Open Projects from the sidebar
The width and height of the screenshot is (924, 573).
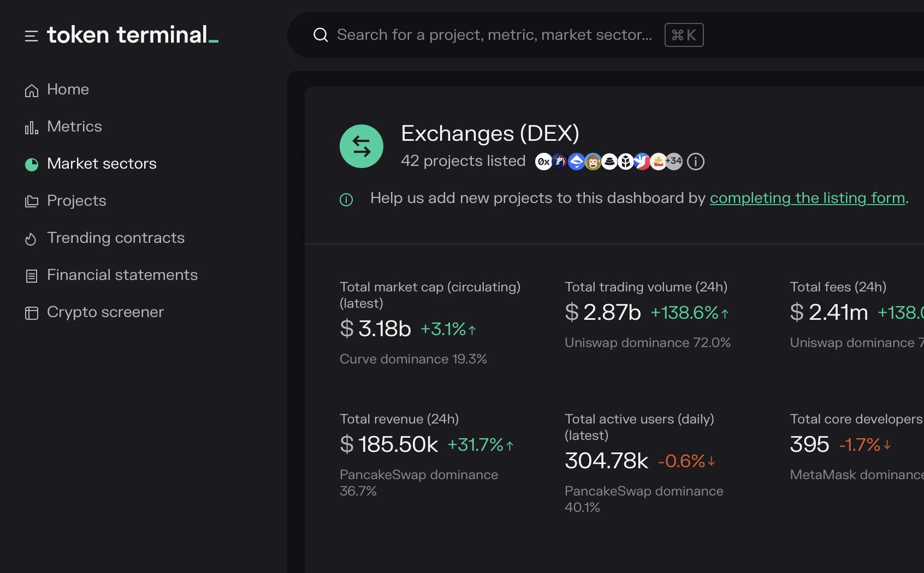tap(76, 201)
